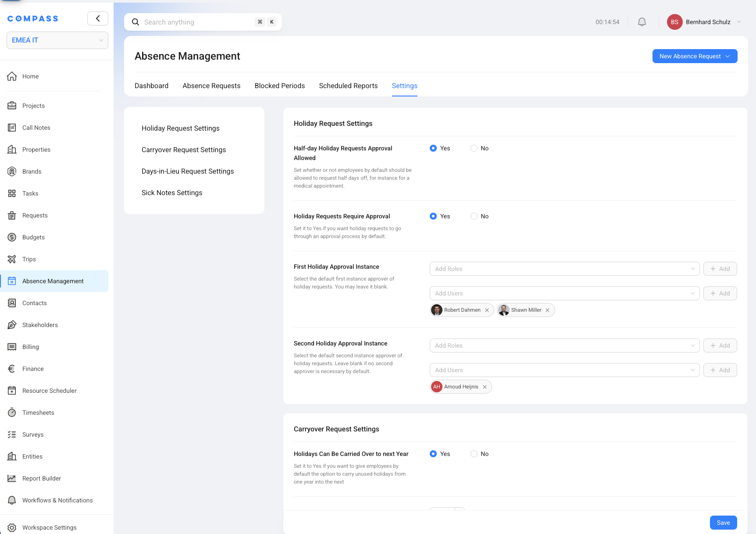This screenshot has width=756, height=534.
Task: Jump to Holiday Request Settings link
Action: point(181,128)
